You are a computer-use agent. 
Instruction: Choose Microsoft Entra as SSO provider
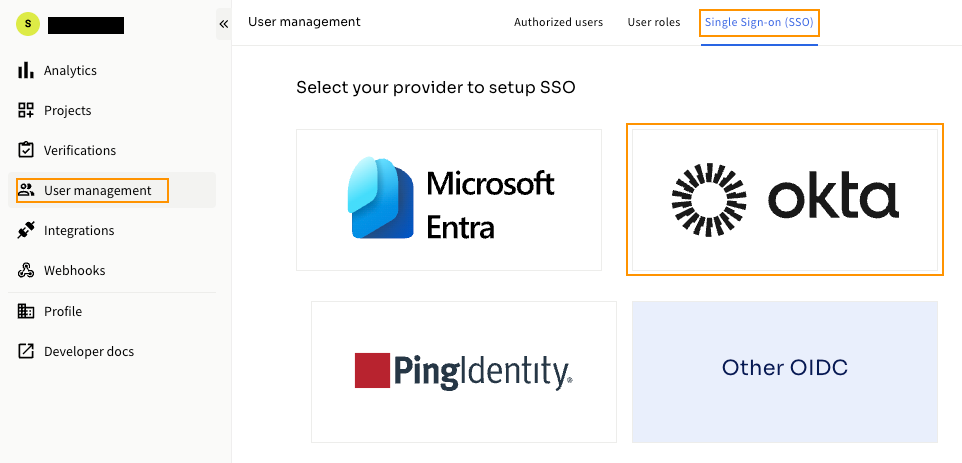(x=449, y=200)
